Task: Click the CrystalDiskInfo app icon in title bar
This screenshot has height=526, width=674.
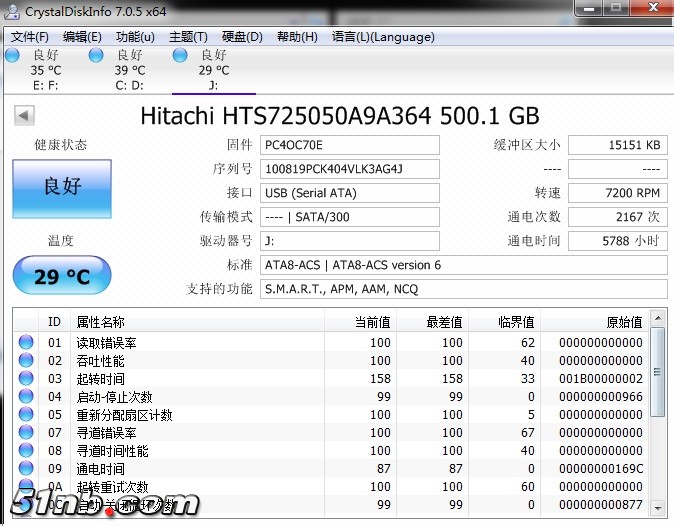Action: [13, 11]
